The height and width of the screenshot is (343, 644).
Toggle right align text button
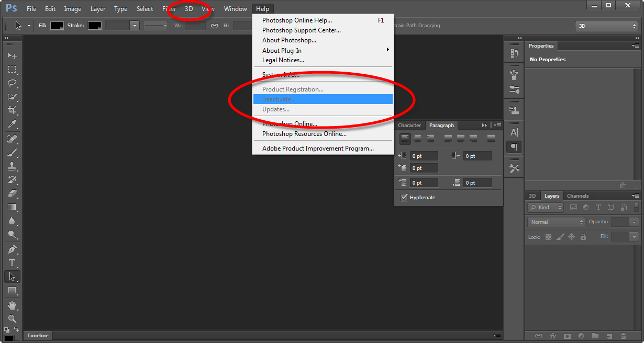tap(430, 139)
